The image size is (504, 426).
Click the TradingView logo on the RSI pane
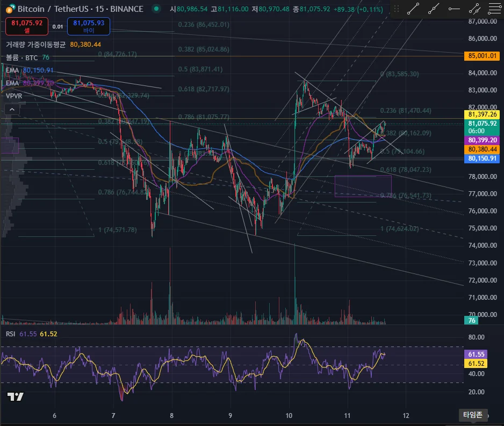15,397
